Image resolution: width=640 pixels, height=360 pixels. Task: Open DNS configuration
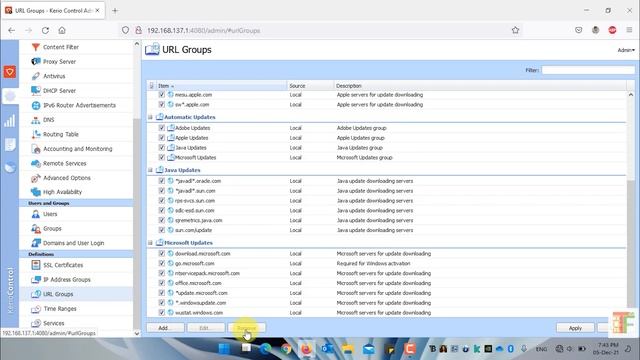coord(49,120)
